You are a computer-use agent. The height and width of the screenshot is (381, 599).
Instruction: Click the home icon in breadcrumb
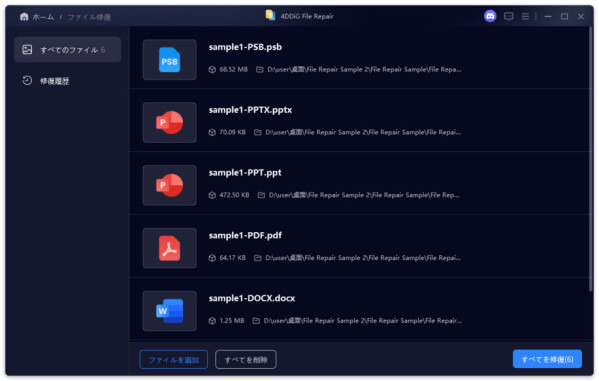[x=24, y=16]
